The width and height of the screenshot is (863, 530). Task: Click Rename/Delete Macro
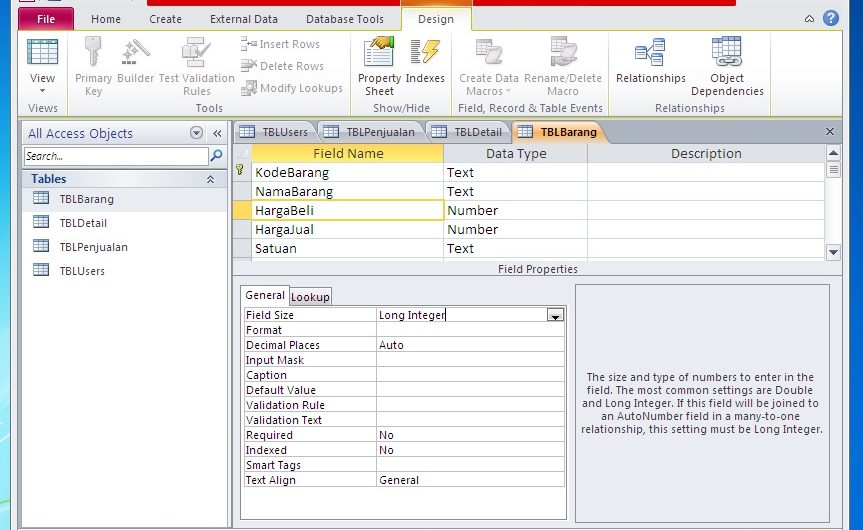click(562, 66)
